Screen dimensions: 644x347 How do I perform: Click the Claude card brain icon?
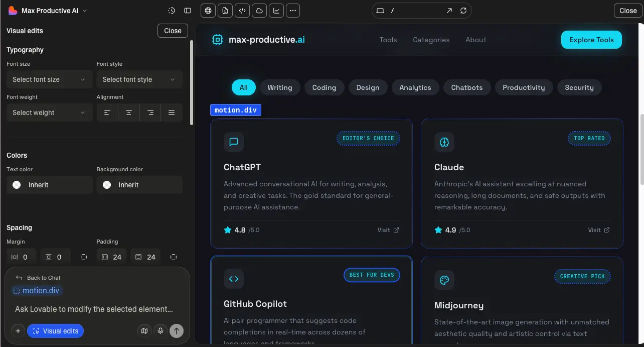point(444,142)
